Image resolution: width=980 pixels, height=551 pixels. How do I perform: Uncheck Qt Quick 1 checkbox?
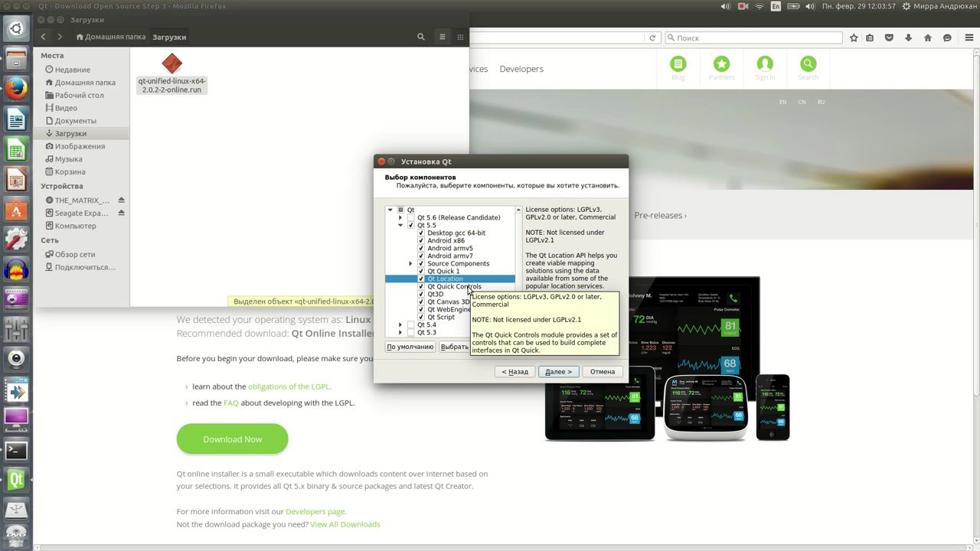(421, 271)
